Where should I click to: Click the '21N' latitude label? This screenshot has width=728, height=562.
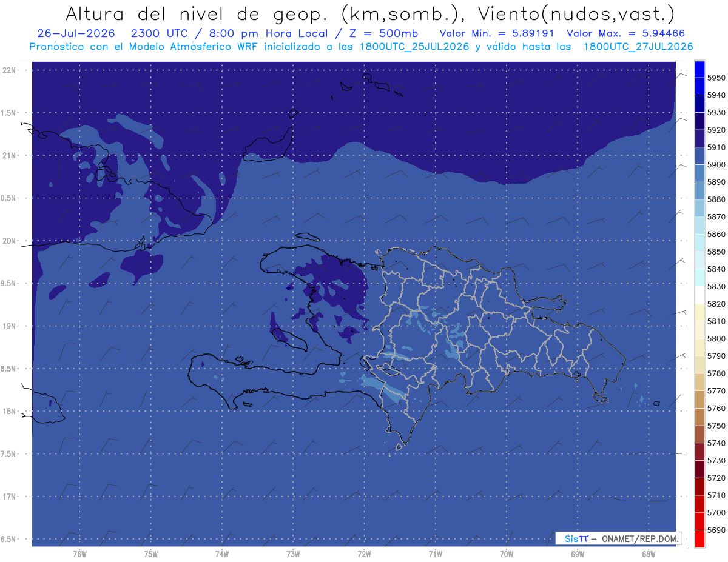click(10, 155)
